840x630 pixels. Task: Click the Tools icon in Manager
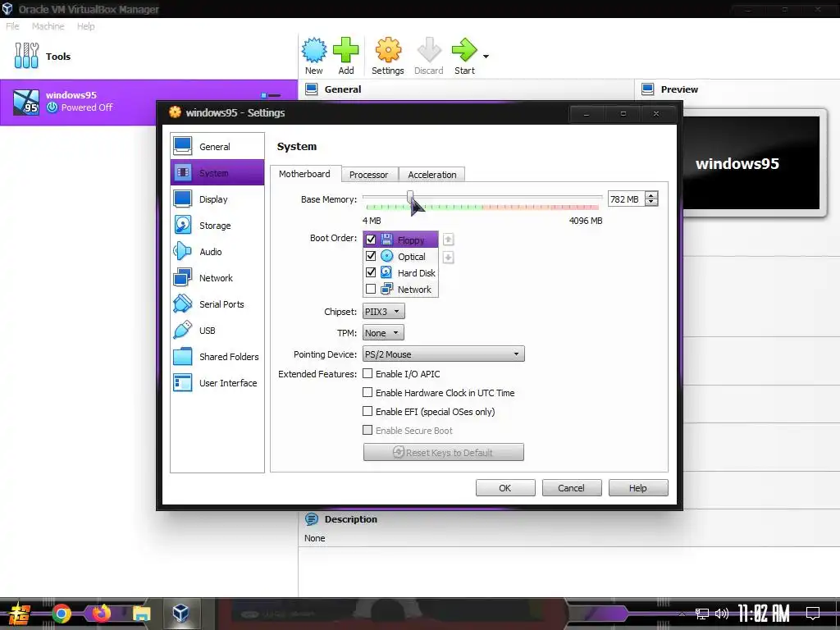(x=26, y=56)
